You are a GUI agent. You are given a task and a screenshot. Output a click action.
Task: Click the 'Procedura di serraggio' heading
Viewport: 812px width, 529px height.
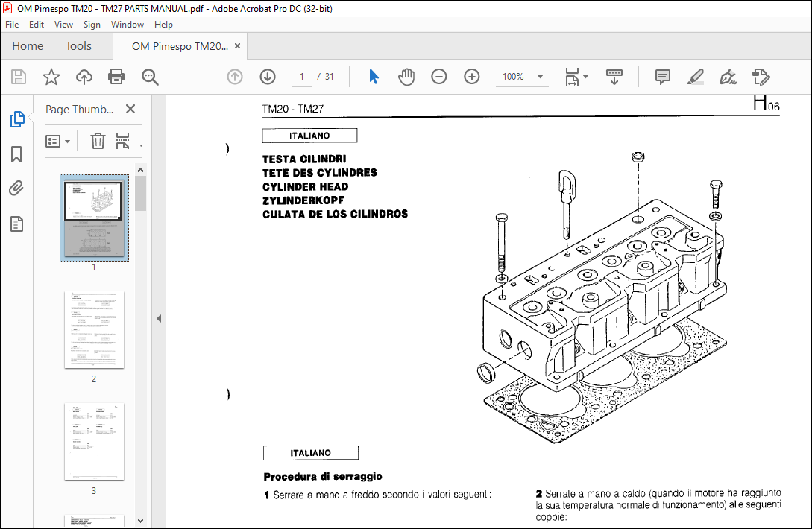pos(323,476)
